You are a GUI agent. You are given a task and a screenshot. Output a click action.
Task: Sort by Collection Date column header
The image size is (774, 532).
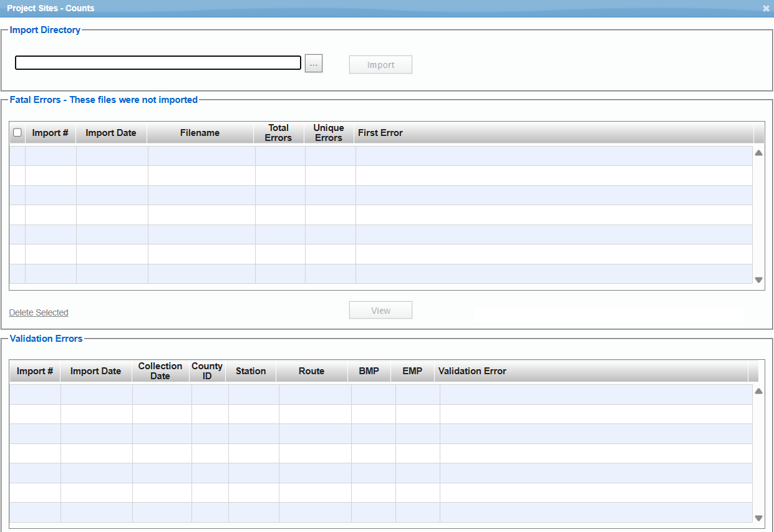tap(160, 371)
